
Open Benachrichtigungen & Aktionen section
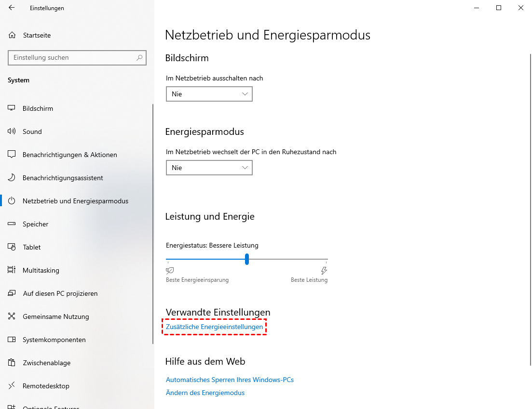(x=69, y=155)
